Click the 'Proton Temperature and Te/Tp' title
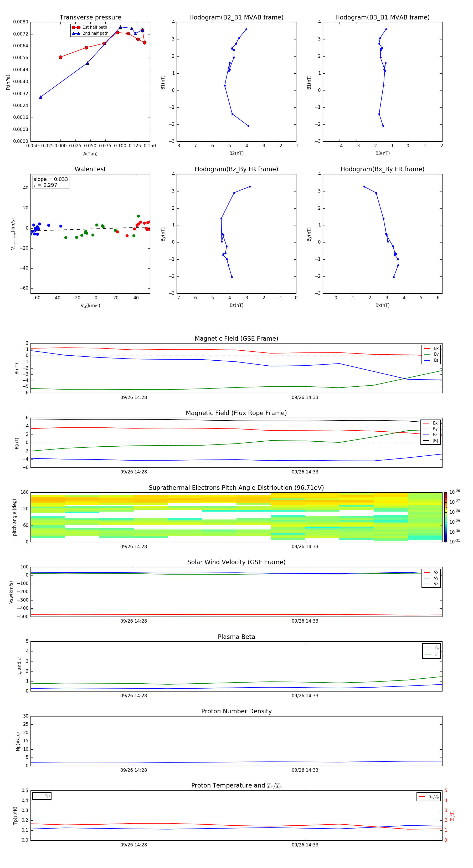Image resolution: width=473 pixels, height=868 pixels. point(236,785)
